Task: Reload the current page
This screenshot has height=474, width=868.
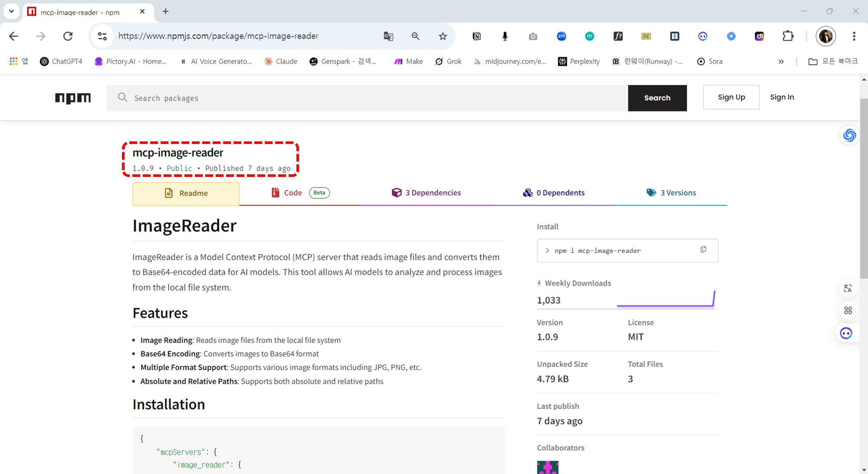Action: coord(68,36)
